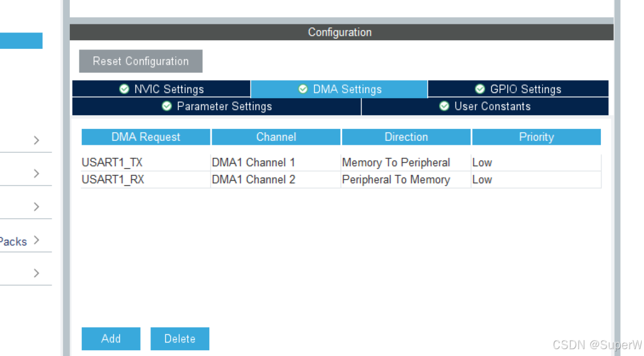Click the Low priority cell for USART1_RX
Image resolution: width=644 pixels, height=356 pixels.
(536, 179)
